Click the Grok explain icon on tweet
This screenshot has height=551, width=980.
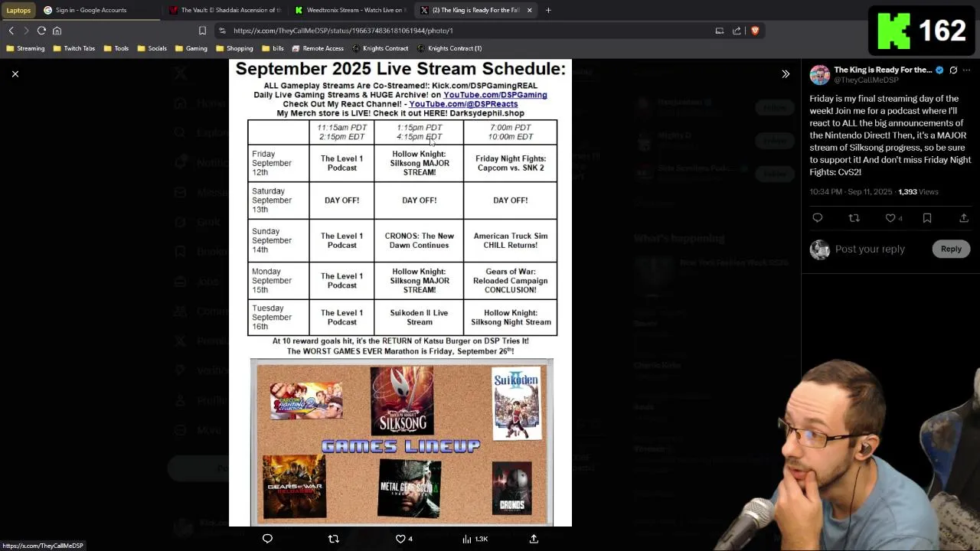click(x=953, y=70)
